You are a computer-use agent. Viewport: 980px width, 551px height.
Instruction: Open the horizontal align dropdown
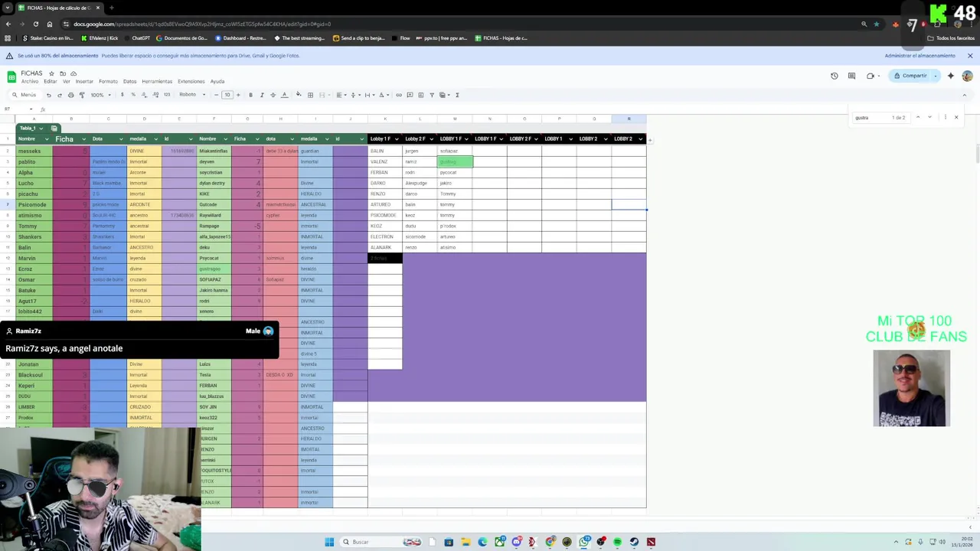click(x=341, y=95)
